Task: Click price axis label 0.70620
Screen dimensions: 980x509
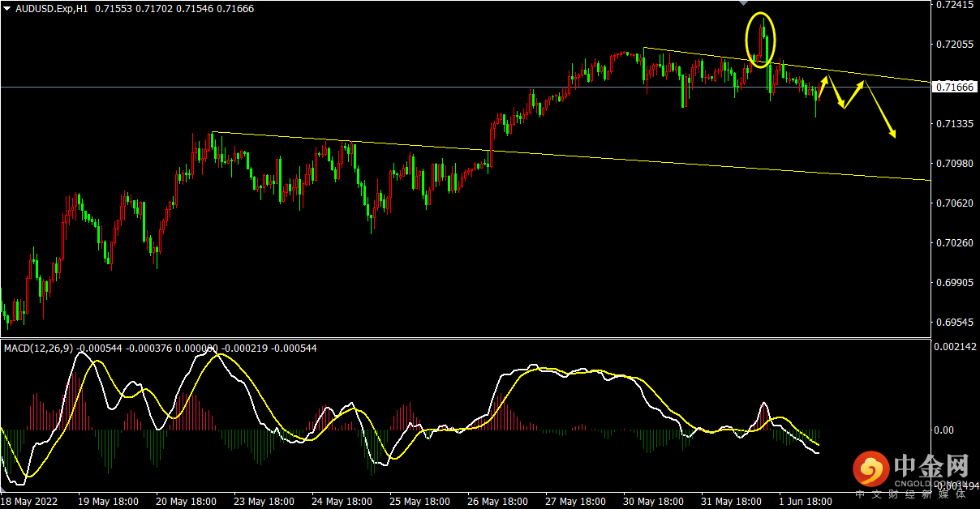Action: [954, 203]
